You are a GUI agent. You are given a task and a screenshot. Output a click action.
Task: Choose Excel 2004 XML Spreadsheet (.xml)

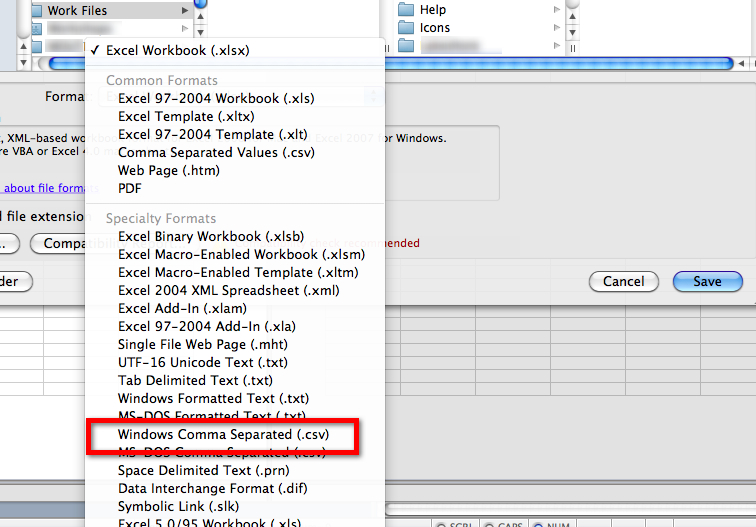[229, 290]
